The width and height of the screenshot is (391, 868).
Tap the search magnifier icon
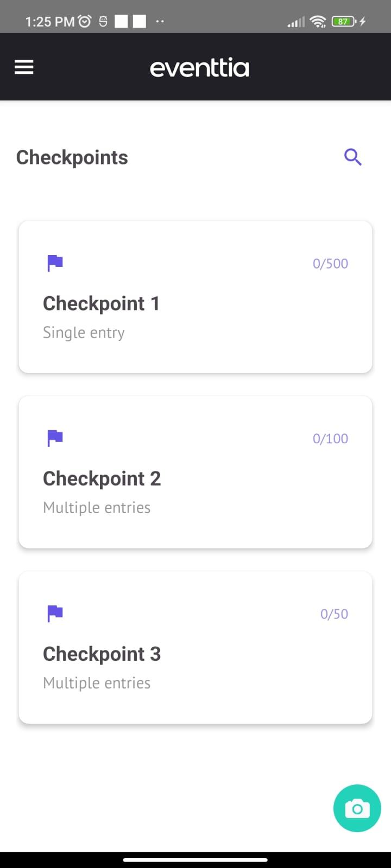point(353,157)
